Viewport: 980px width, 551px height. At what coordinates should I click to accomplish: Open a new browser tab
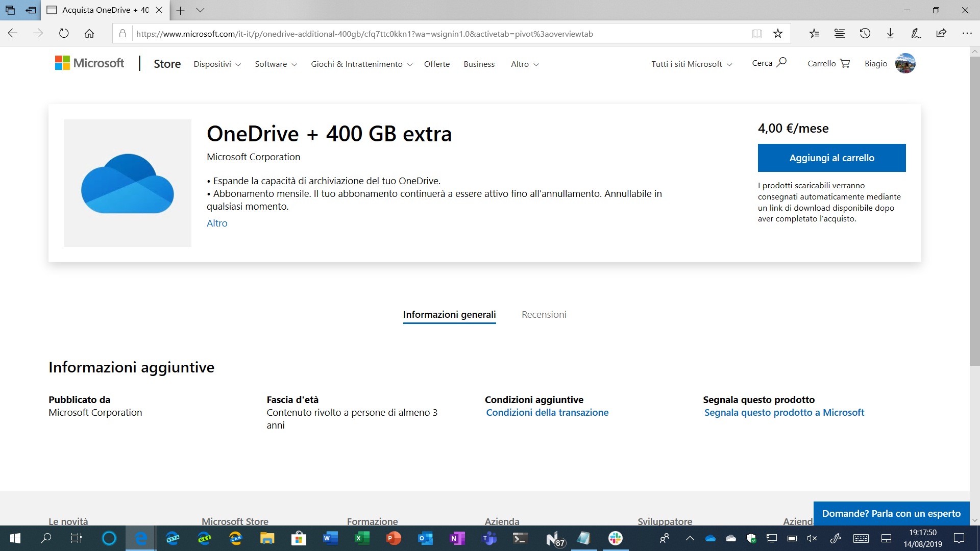pos(181,10)
